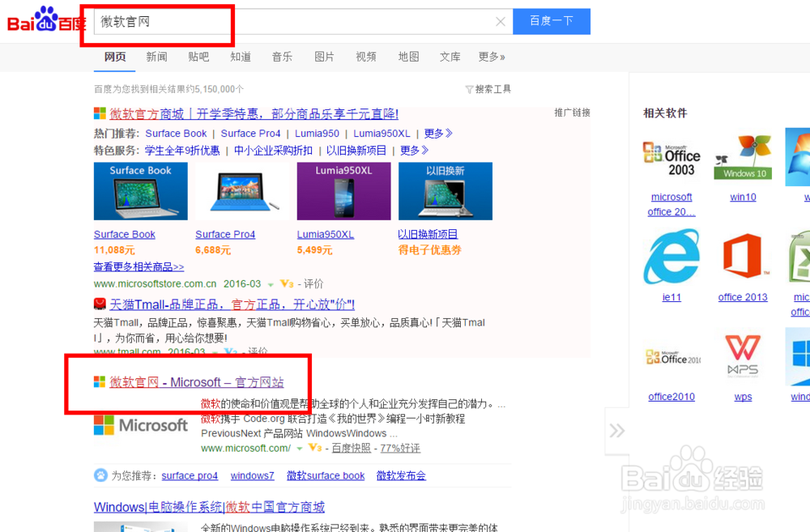
Task: Open the 更多 navigation dropdown
Action: 489,57
